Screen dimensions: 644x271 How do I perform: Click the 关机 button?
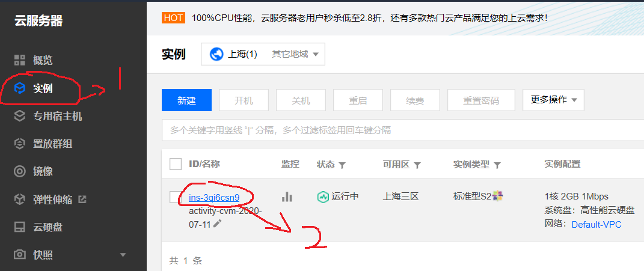[301, 100]
